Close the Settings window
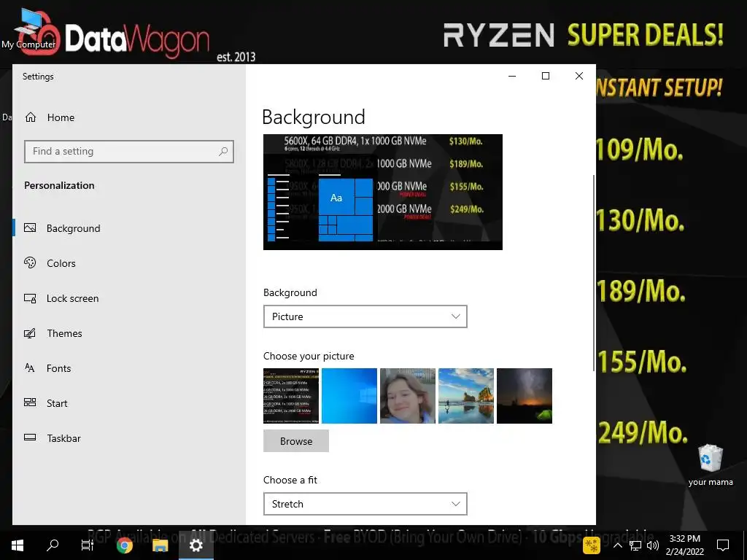The height and width of the screenshot is (560, 747). 578,76
